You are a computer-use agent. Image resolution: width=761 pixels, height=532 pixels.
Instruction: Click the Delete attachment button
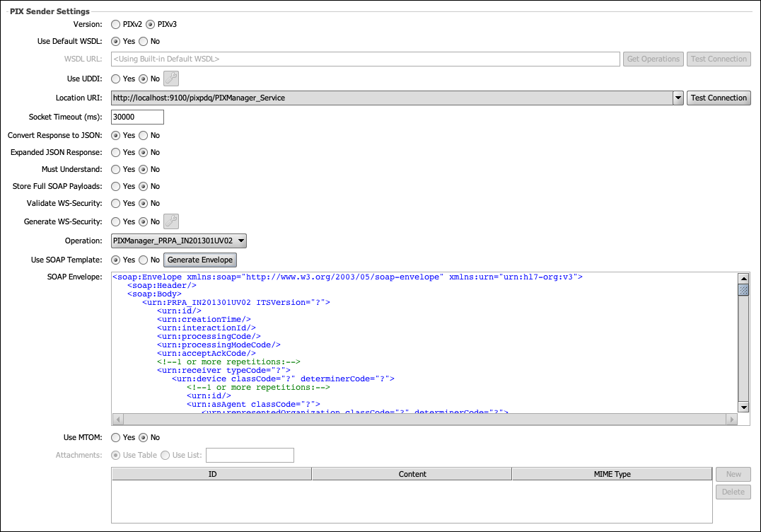tap(733, 492)
